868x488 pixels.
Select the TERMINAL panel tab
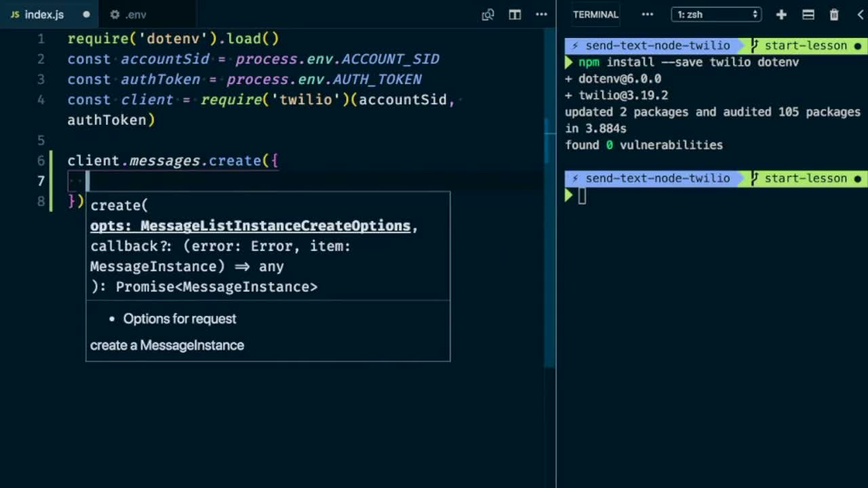(x=595, y=14)
